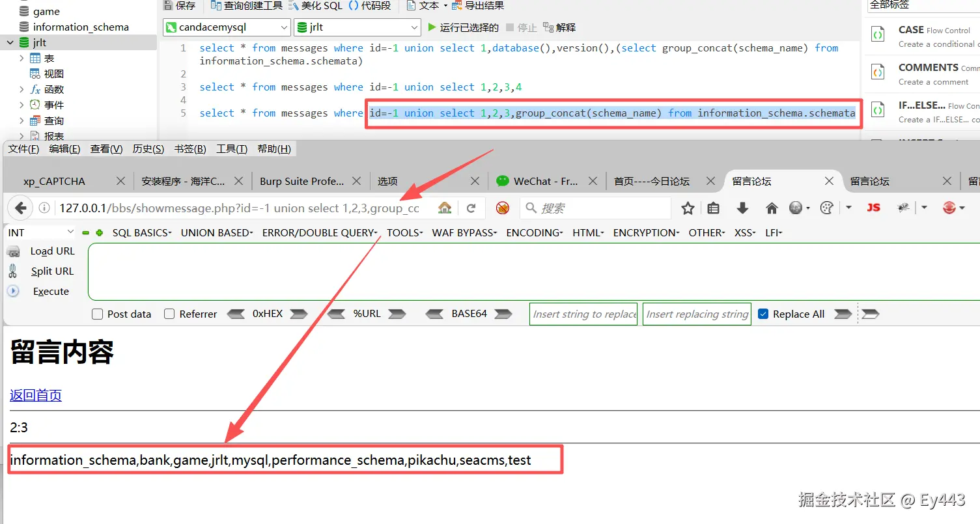Open the ENCODING menu in HackBar
980x524 pixels.
(535, 232)
